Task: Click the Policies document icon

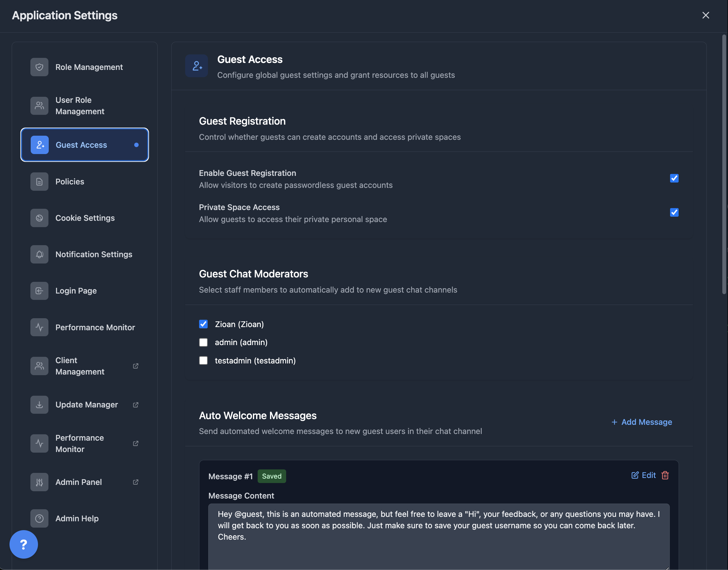Action: coord(39,181)
